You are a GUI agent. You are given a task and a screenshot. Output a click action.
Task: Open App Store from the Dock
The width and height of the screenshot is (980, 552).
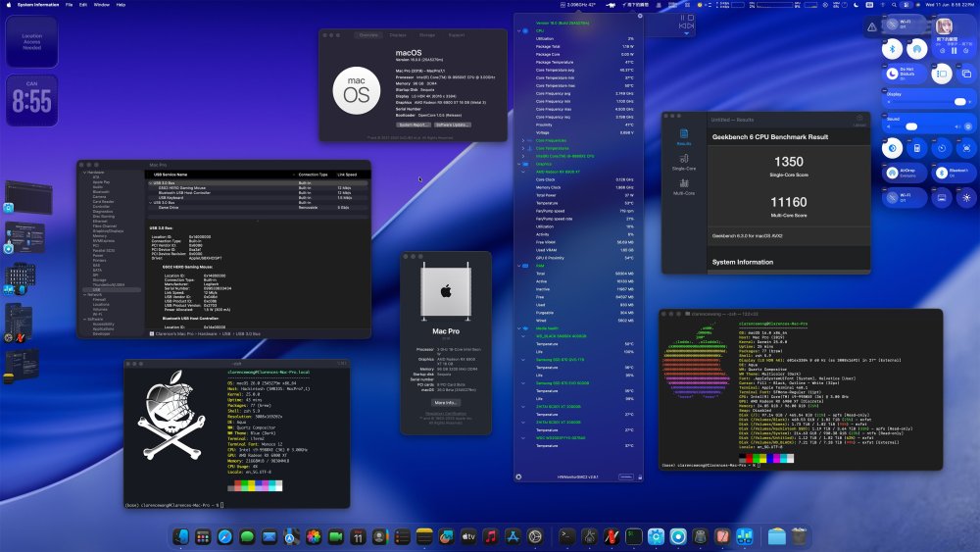514,536
